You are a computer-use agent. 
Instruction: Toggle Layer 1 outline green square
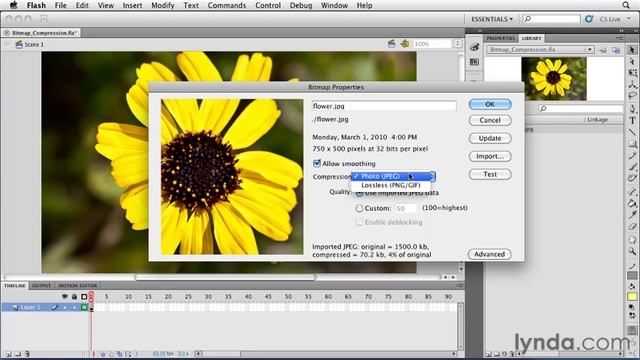pyautogui.click(x=84, y=307)
